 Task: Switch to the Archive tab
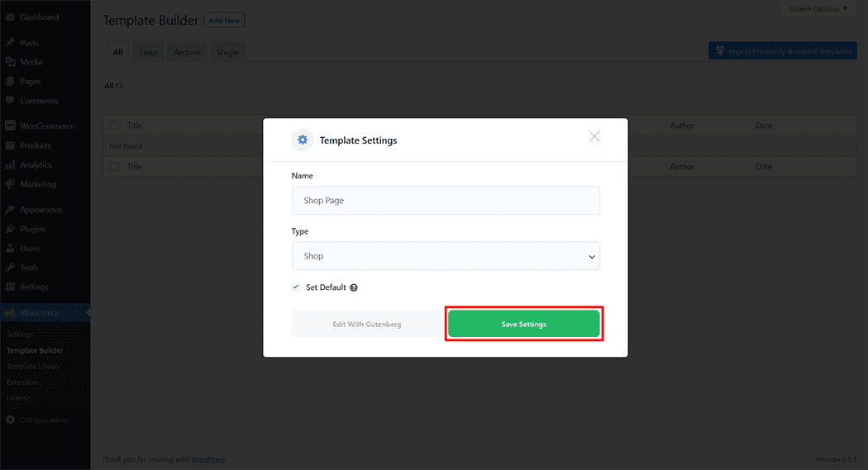click(187, 52)
